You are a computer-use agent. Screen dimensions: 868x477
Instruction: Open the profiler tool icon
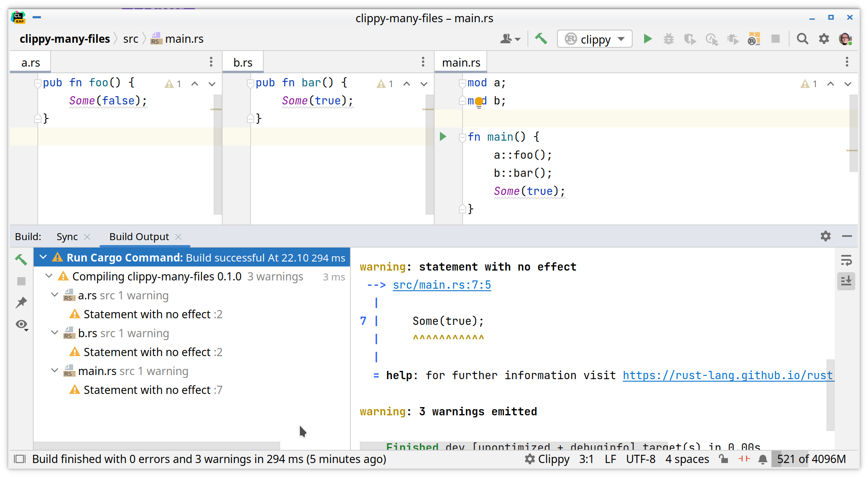[x=712, y=39]
